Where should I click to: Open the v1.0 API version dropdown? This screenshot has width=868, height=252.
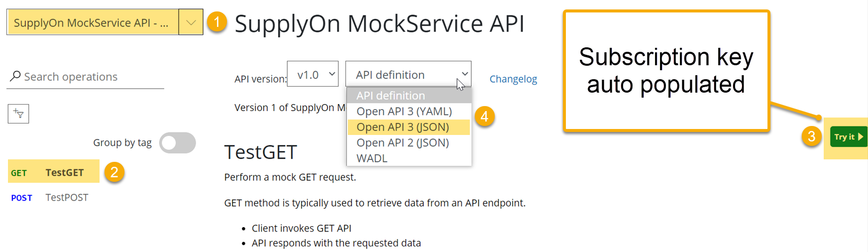pyautogui.click(x=313, y=74)
